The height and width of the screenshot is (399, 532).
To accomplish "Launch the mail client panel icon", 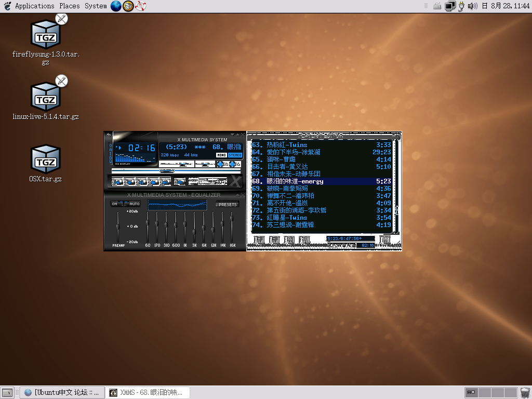I will [128, 6].
